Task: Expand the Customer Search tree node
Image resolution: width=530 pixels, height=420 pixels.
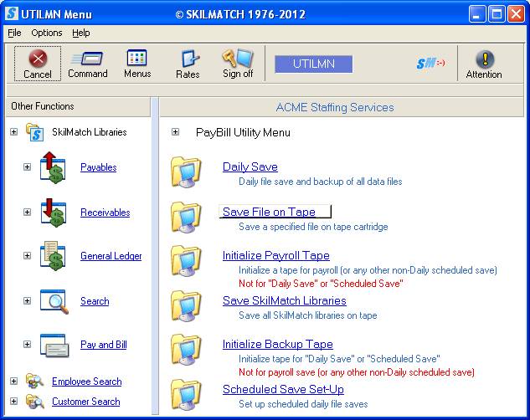Action: pyautogui.click(x=14, y=401)
